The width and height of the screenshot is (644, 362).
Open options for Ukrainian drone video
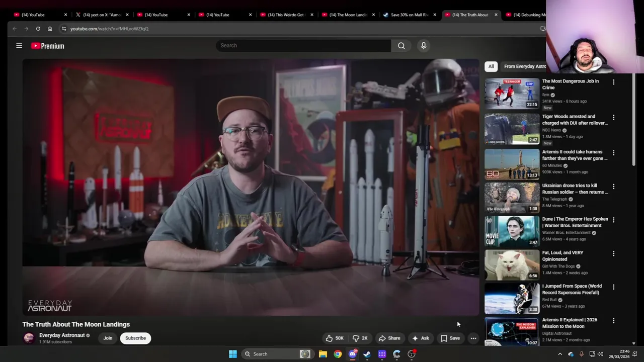613,187
